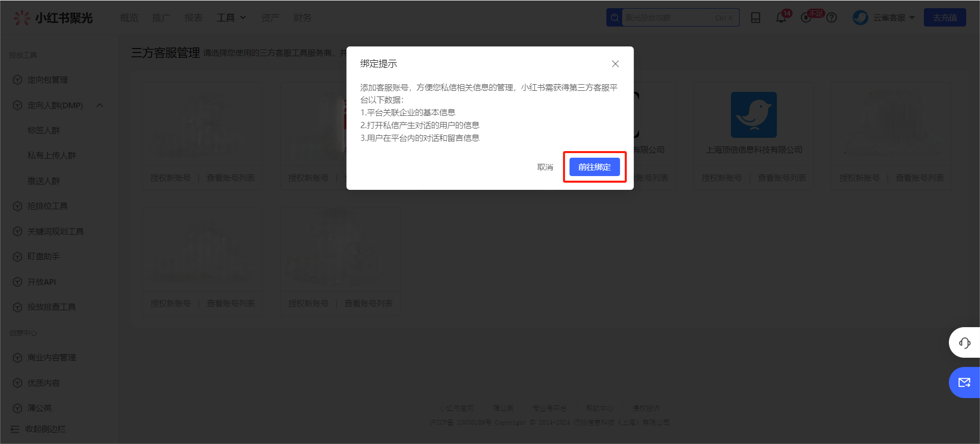Viewport: 980px width, 444px height.
Task: Select 标签人群 in sidebar
Action: click(43, 130)
